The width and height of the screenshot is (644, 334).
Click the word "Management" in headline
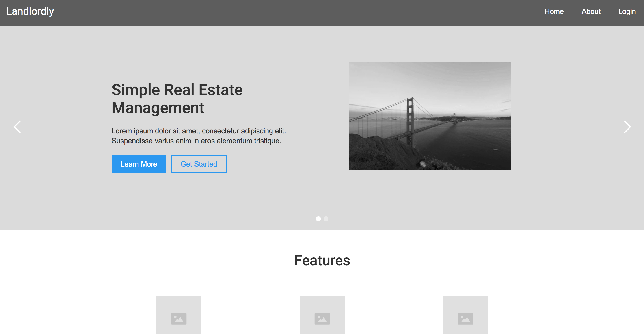point(158,108)
